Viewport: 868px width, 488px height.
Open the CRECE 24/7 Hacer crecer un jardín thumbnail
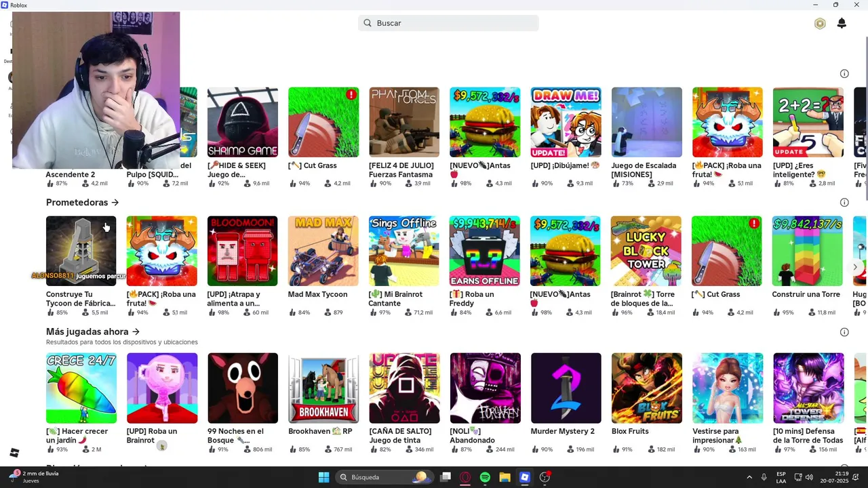81,388
